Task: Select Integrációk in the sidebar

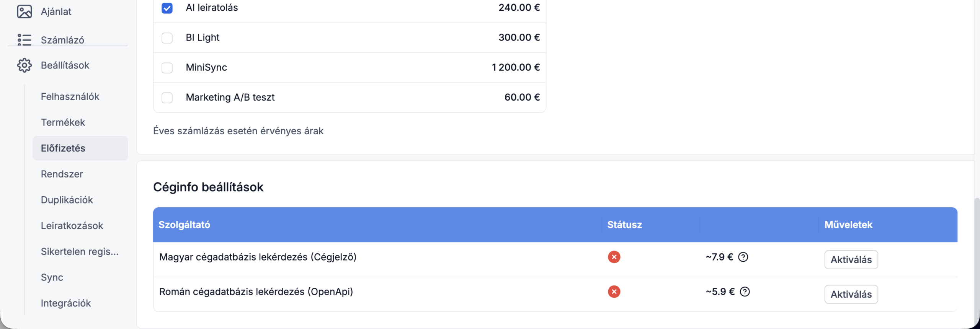Action: [66, 303]
